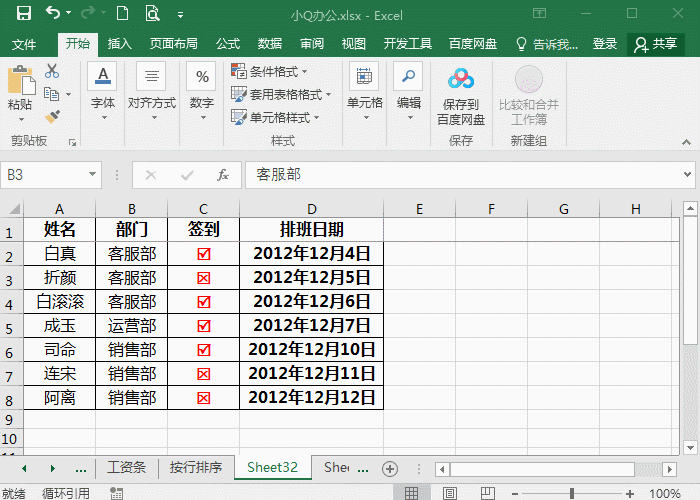
Task: Switch to the 视图 View tab
Action: [354, 44]
